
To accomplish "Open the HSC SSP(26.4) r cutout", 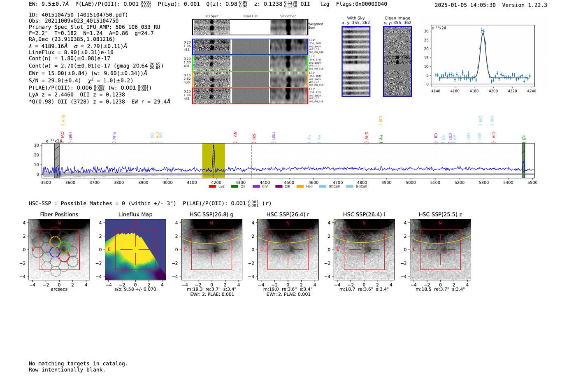I will pyautogui.click(x=288, y=250).
